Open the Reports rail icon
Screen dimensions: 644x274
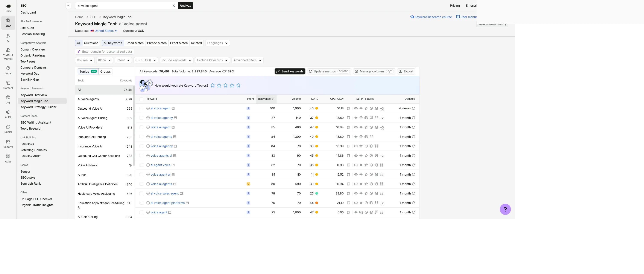(8, 144)
